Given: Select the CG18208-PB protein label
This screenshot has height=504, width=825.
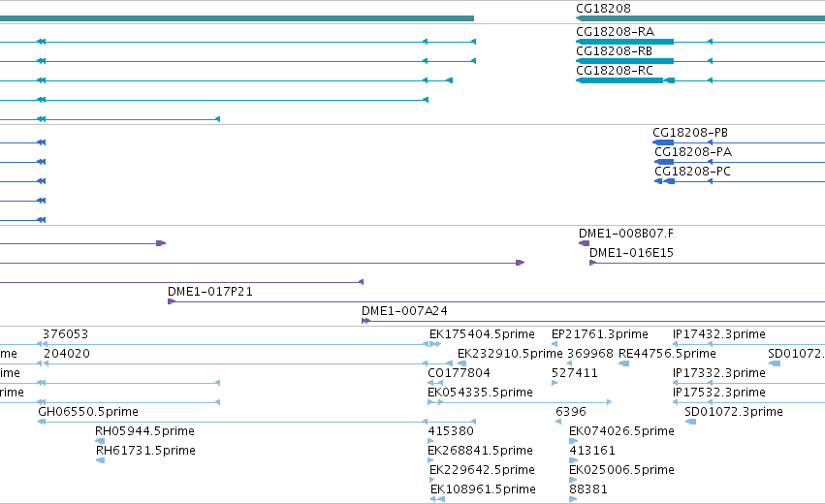Looking at the screenshot, I should [x=690, y=133].
